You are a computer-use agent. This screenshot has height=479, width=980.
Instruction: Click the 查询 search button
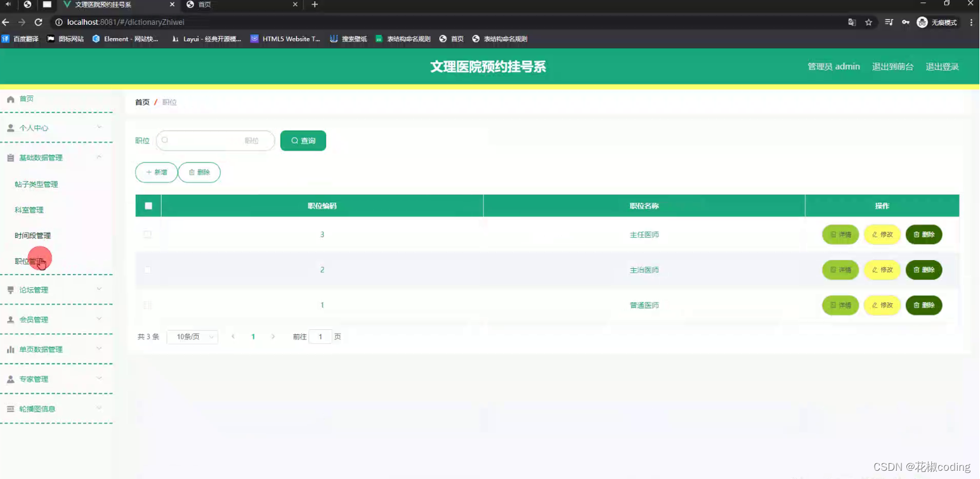click(x=303, y=141)
